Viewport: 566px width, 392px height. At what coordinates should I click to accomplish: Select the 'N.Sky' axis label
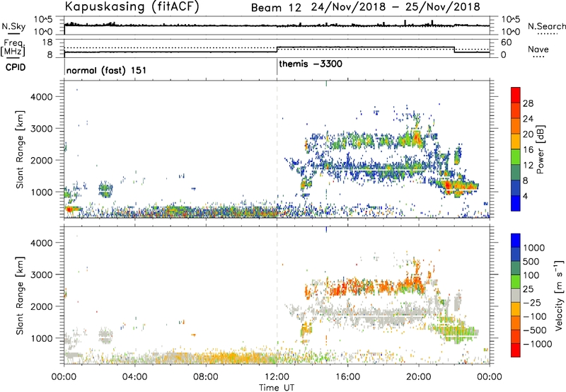(x=13, y=26)
